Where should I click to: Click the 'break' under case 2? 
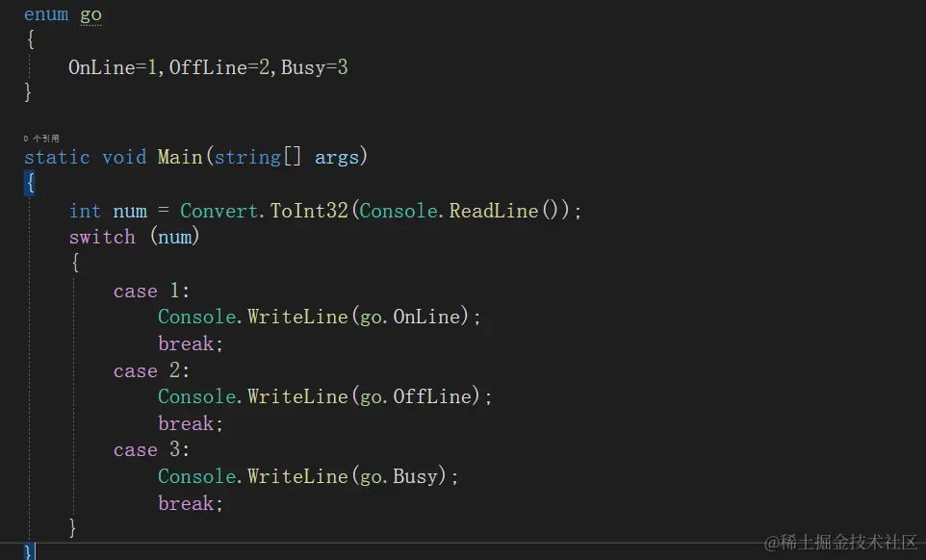click(186, 423)
